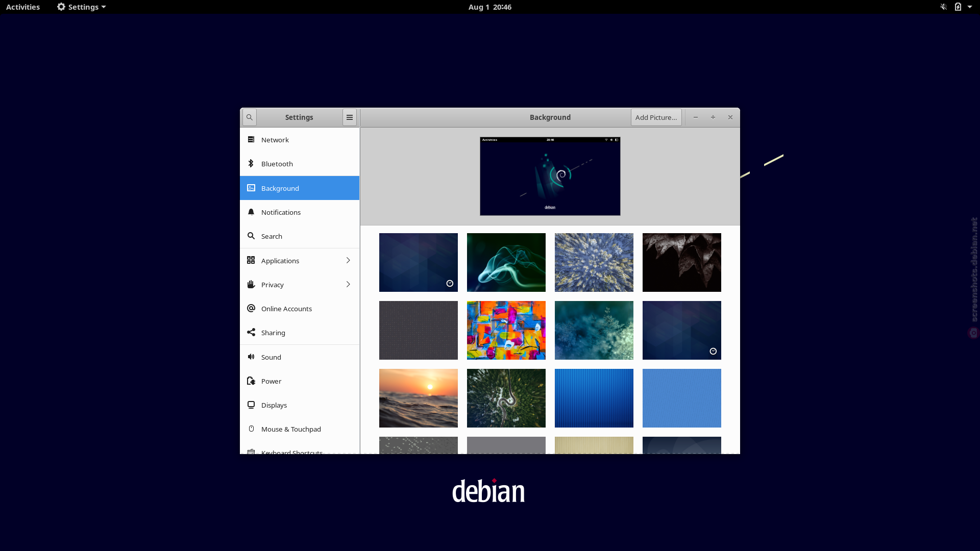Viewport: 980px width, 551px height.
Task: Open the Settings app menu arrow in top bar
Action: 104,7
